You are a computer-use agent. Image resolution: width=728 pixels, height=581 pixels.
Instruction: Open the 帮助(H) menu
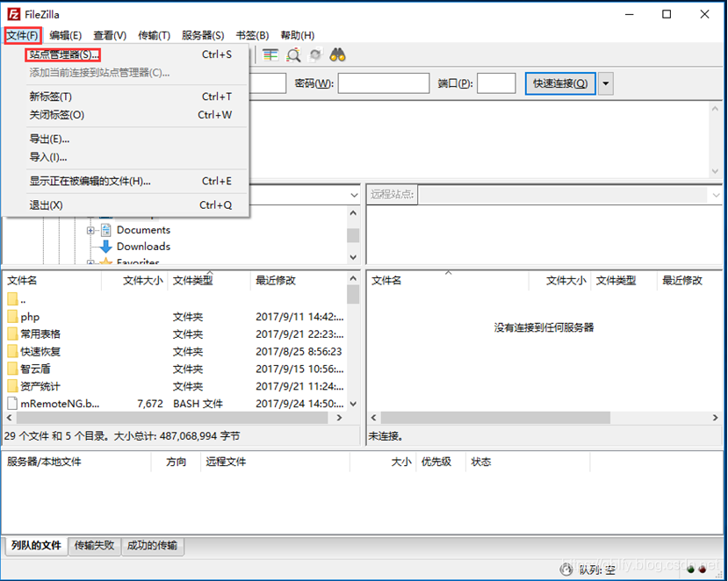coord(297,35)
